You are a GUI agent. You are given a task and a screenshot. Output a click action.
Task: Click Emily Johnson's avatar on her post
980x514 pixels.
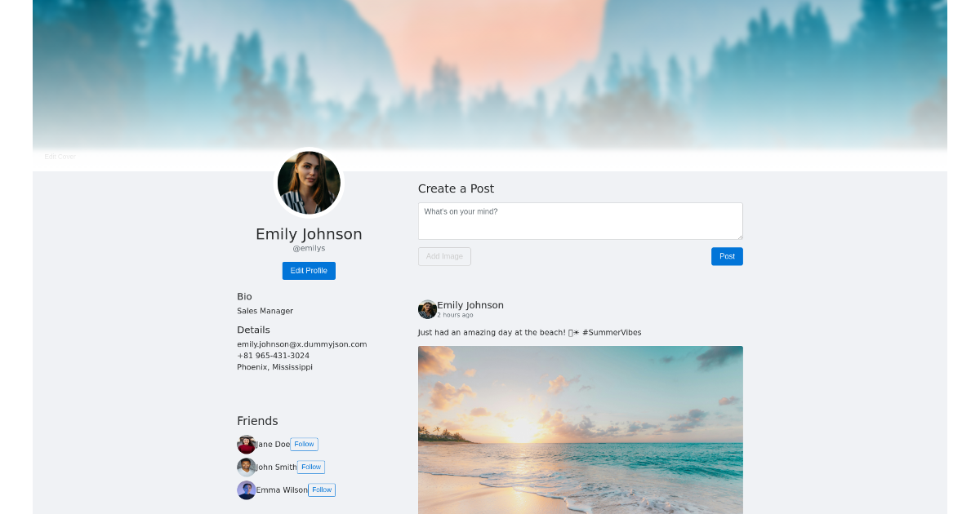click(427, 309)
